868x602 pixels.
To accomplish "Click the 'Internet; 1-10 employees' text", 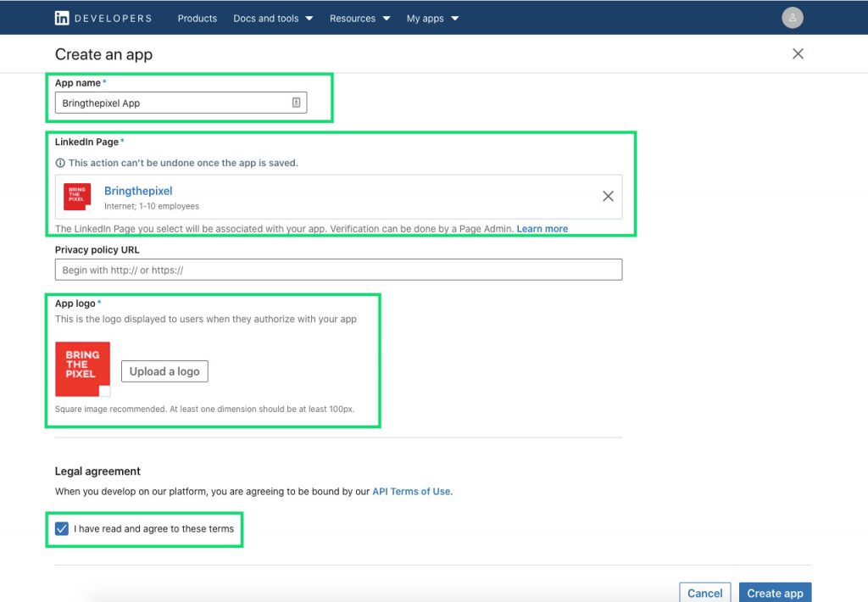I will click(152, 206).
